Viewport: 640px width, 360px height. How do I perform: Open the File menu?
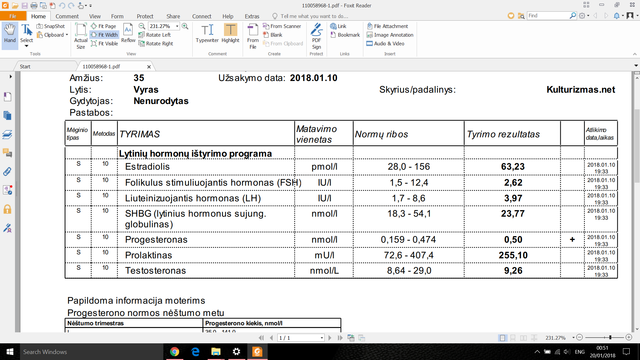(13, 16)
